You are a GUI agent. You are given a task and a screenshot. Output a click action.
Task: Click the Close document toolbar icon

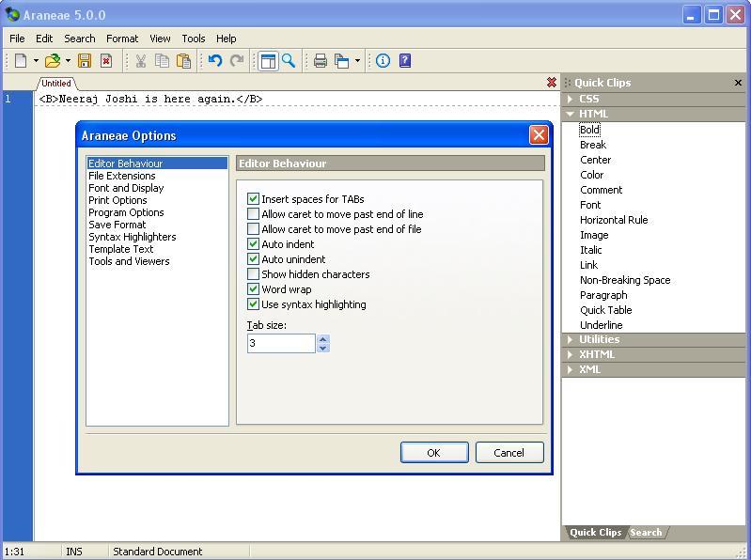tap(106, 61)
